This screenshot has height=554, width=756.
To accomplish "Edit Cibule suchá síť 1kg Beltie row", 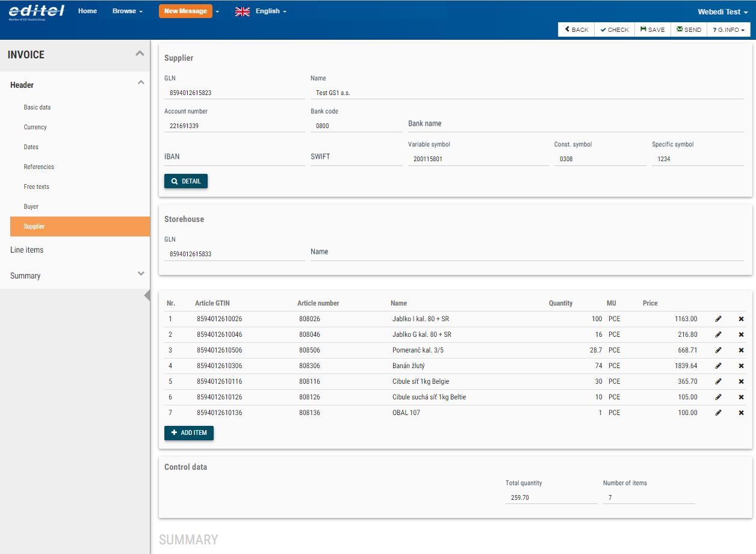I will pyautogui.click(x=718, y=397).
